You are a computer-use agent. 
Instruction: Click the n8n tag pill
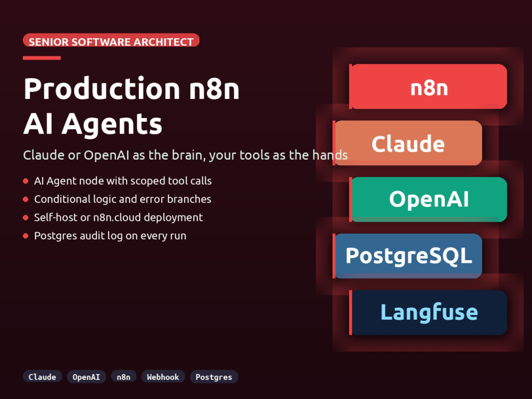[123, 377]
